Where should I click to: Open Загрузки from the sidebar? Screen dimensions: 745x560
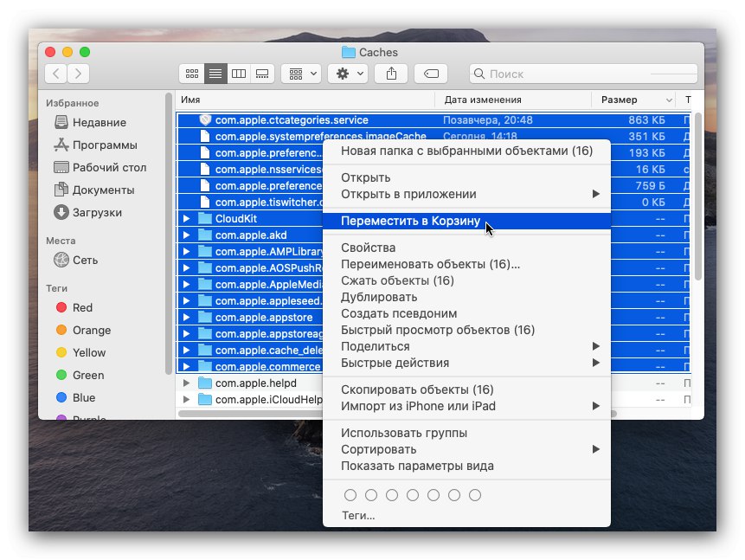click(97, 212)
